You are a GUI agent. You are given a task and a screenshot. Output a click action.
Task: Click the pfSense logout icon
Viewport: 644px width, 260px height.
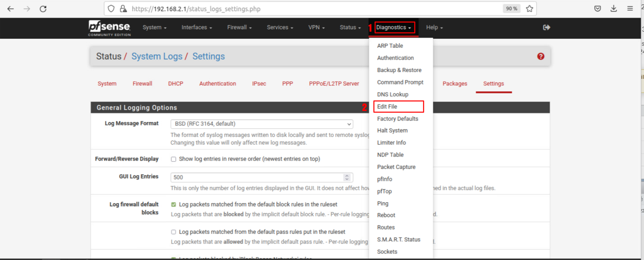(x=546, y=27)
